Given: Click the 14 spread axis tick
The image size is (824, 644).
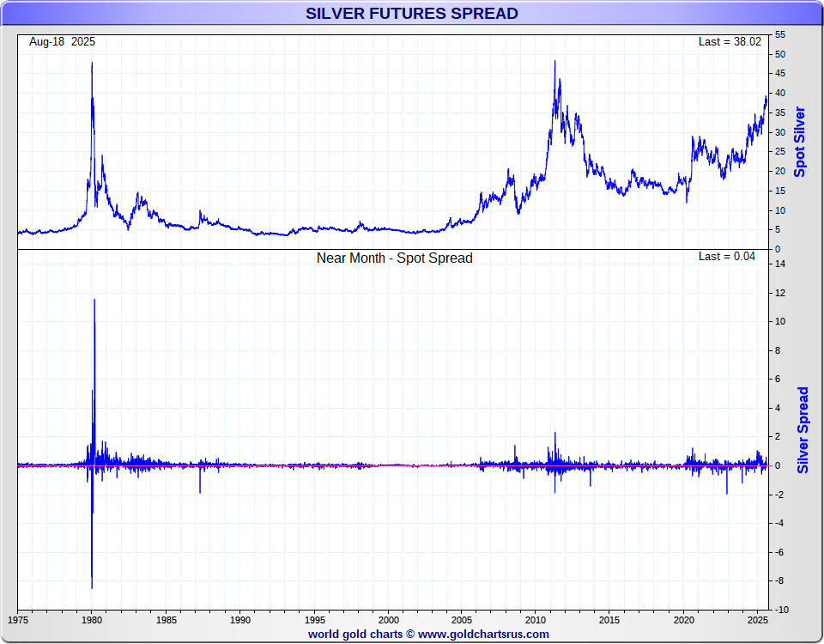Looking at the screenshot, I should coord(780,264).
